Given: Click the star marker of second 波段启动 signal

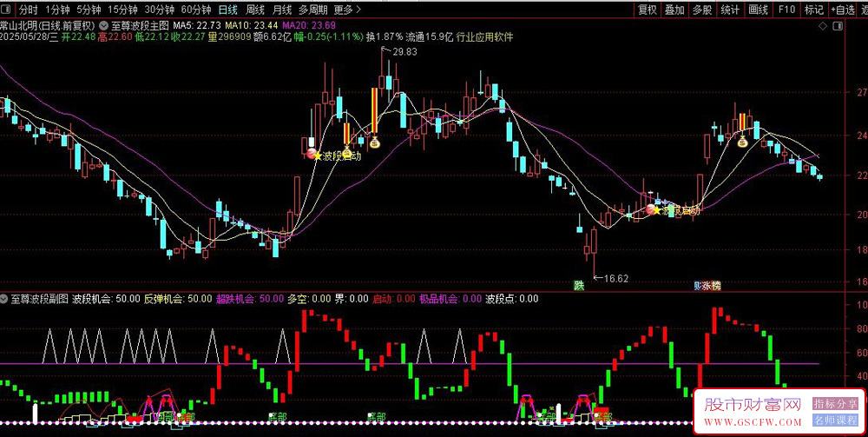Looking at the screenshot, I should (657, 210).
